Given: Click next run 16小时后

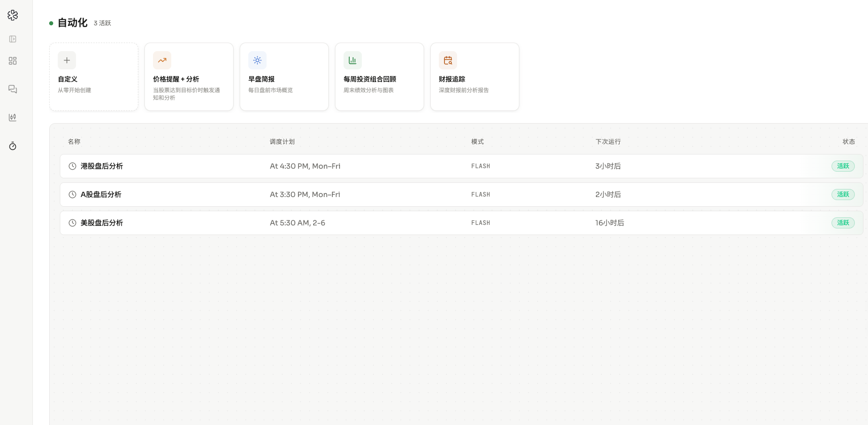Looking at the screenshot, I should pyautogui.click(x=610, y=223).
